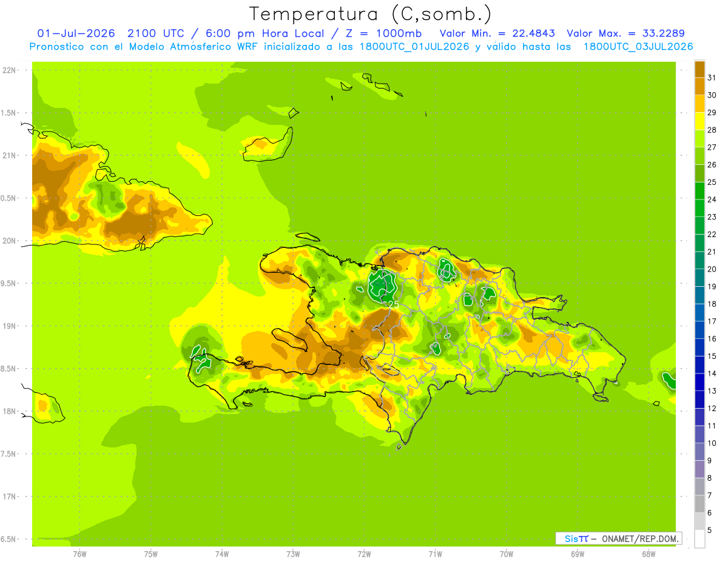Screen dimensions: 728x562
Task: Click the 8.5N latitude axis label
Action: pyautogui.click(x=9, y=369)
